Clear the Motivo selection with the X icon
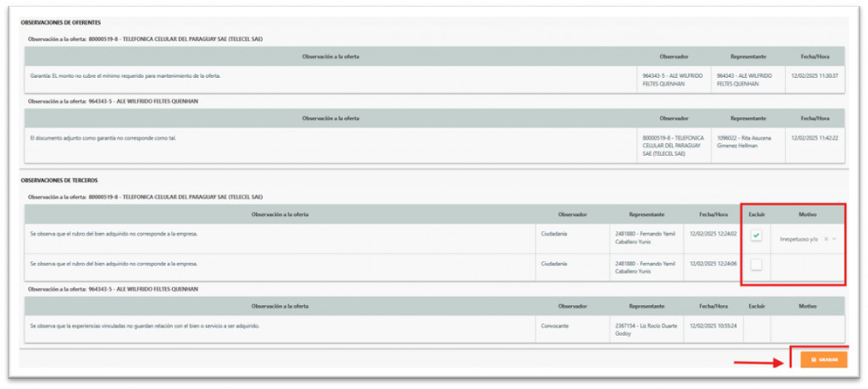The width and height of the screenshot is (868, 389). pyautogui.click(x=826, y=240)
